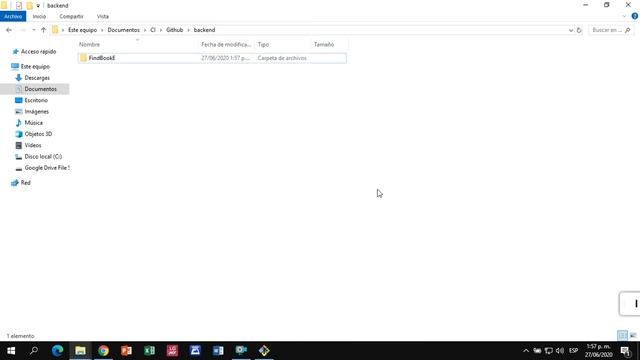Click the ESP language indicator
Image resolution: width=640 pixels, height=360 pixels.
(573, 351)
